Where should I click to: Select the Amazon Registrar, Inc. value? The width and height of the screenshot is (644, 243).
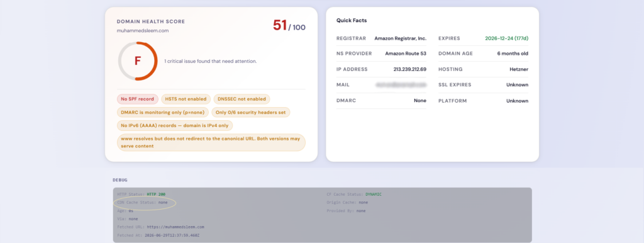[x=401, y=38]
